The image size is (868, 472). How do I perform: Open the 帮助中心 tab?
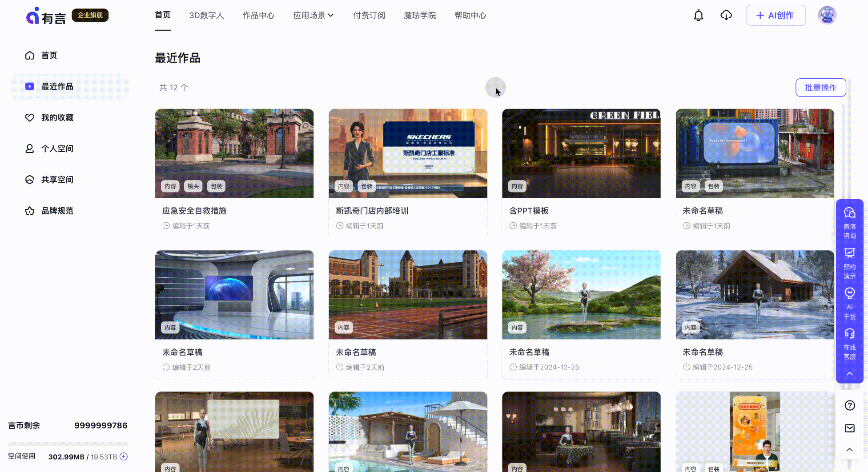point(470,16)
